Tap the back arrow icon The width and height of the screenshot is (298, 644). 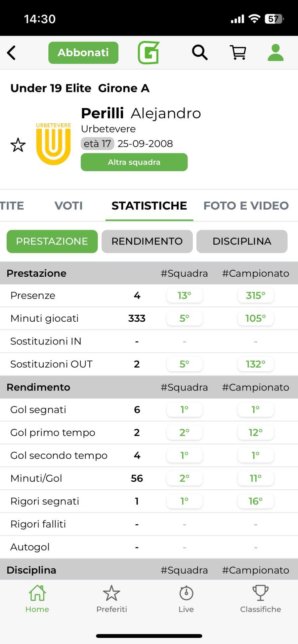click(x=11, y=53)
